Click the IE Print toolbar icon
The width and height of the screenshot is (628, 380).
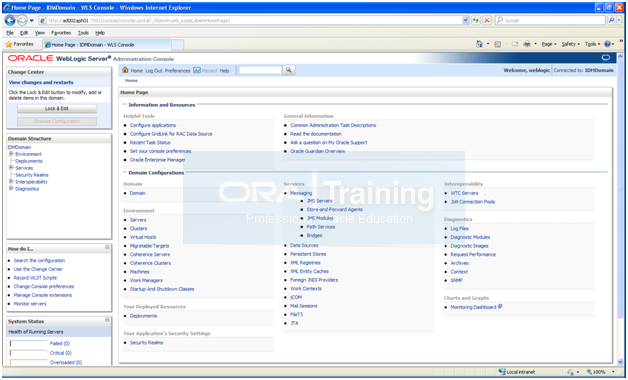[x=527, y=44]
